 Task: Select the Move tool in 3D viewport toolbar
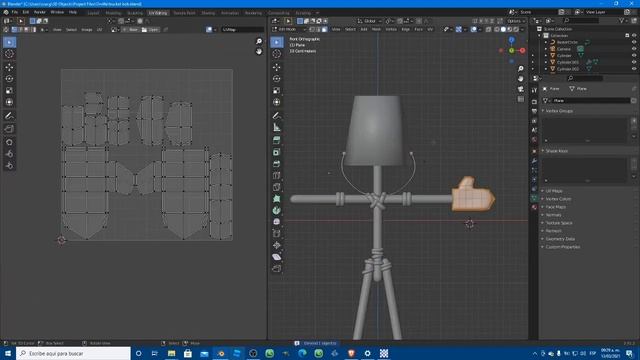click(277, 67)
